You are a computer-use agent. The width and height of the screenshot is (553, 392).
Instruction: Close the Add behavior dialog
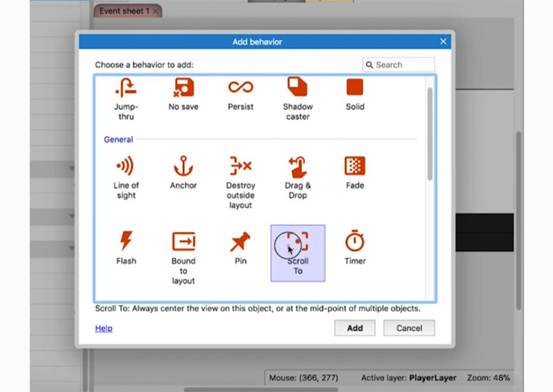[x=444, y=41]
